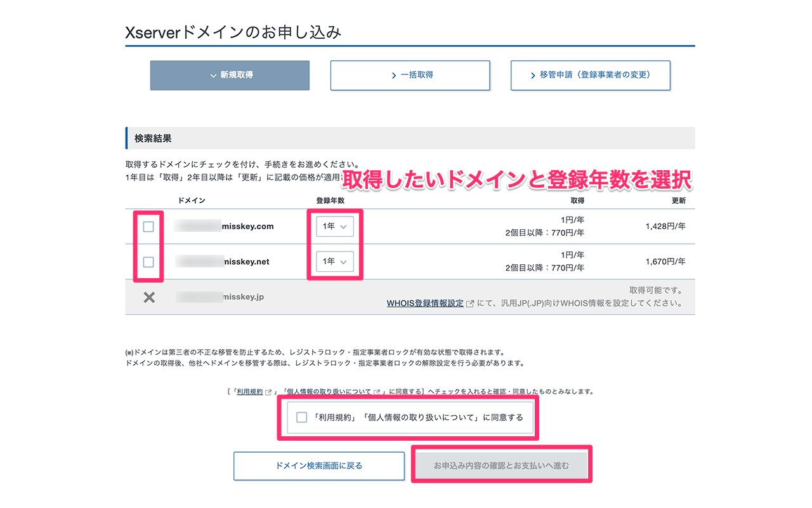Check the misskey.net domain checkbox

(148, 262)
